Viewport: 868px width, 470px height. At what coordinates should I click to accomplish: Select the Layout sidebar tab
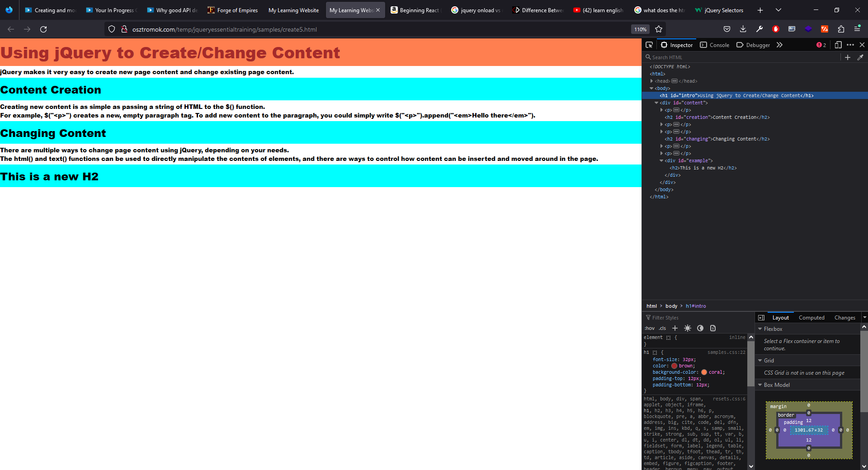tap(780, 318)
